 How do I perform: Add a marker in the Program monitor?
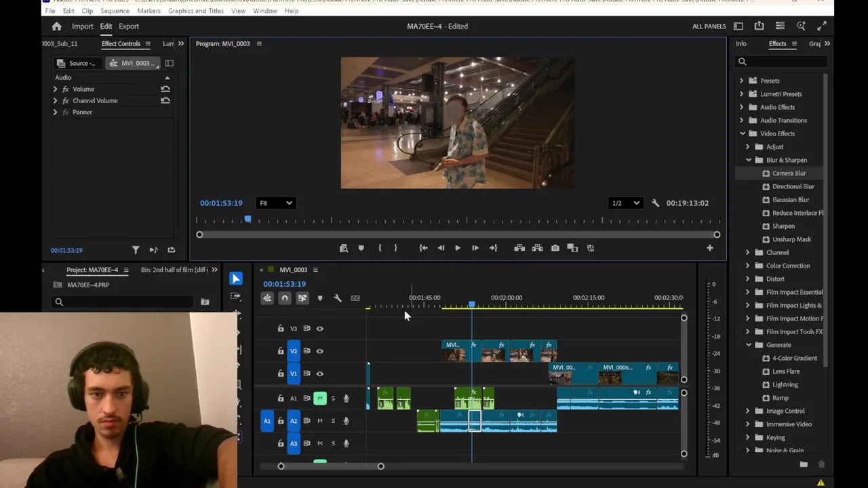361,248
